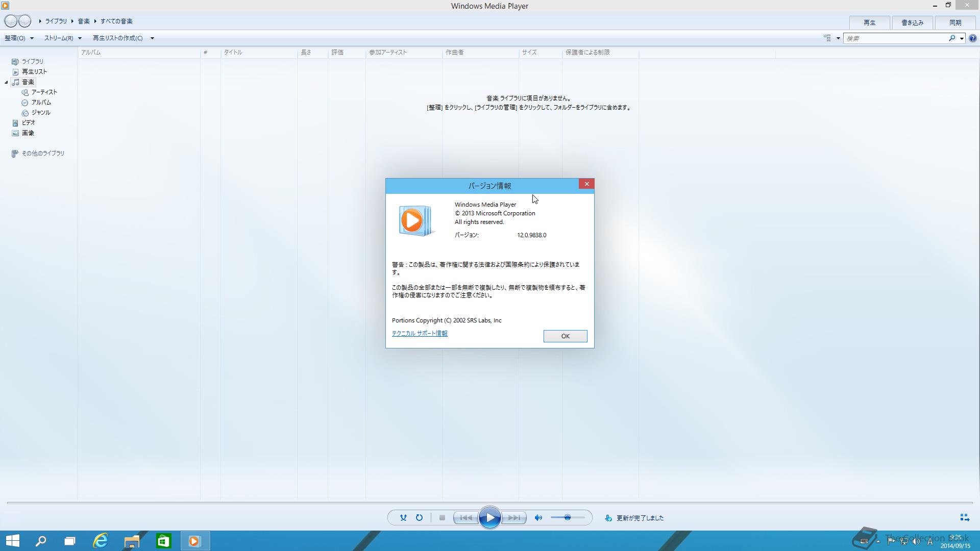This screenshot has height=551, width=980.
Task: Switch to the 同期 tab
Action: 955,22
